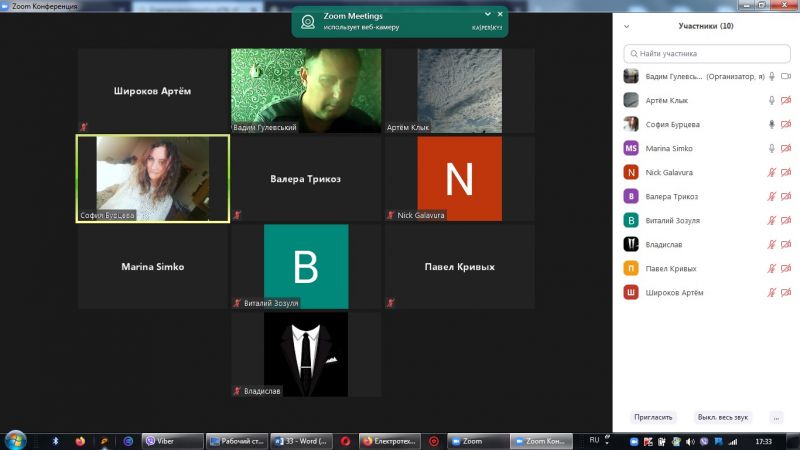Click RU language indicator in taskbar

coord(594,440)
